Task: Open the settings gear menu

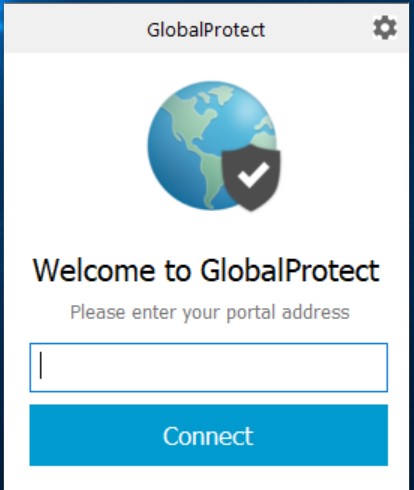Action: click(x=385, y=28)
